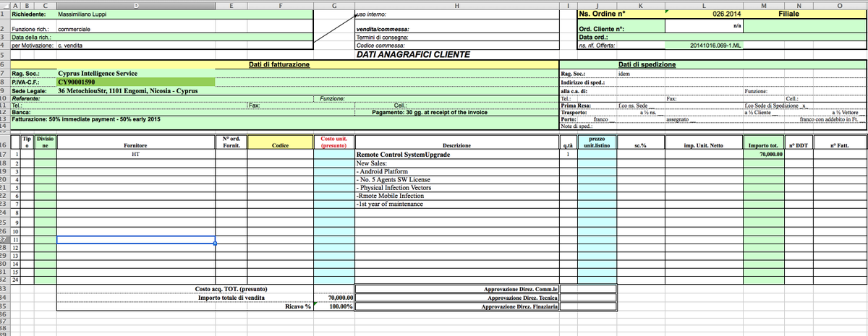
Task: Select supplier cell 'HT'
Action: [136, 155]
